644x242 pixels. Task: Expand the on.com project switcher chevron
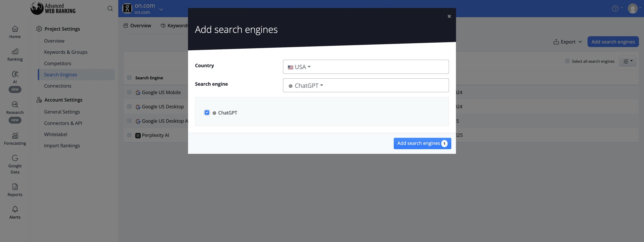161,9
